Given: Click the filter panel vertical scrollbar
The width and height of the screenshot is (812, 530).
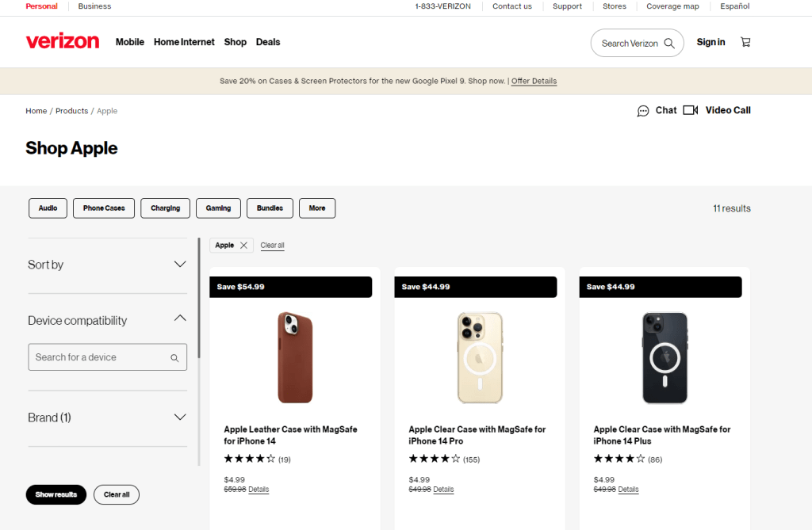Looking at the screenshot, I should (x=199, y=301).
